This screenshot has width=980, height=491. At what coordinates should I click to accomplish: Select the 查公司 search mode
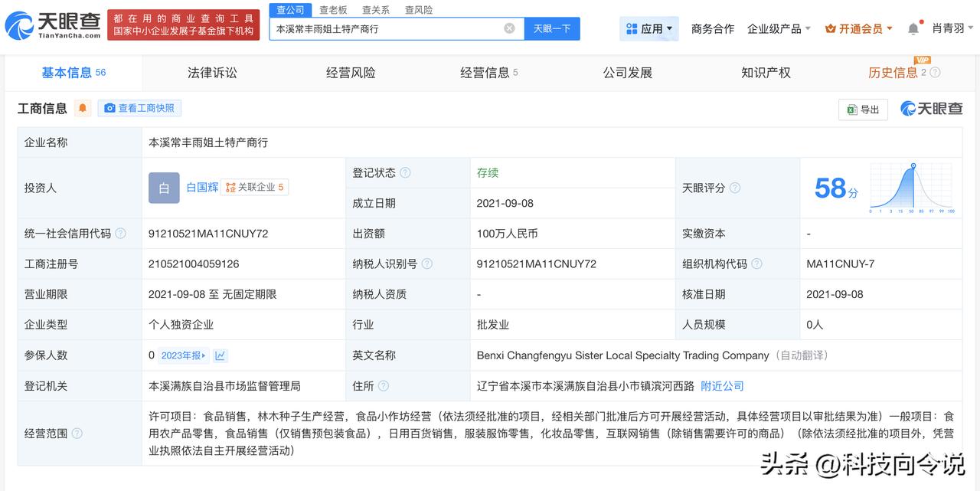290,10
